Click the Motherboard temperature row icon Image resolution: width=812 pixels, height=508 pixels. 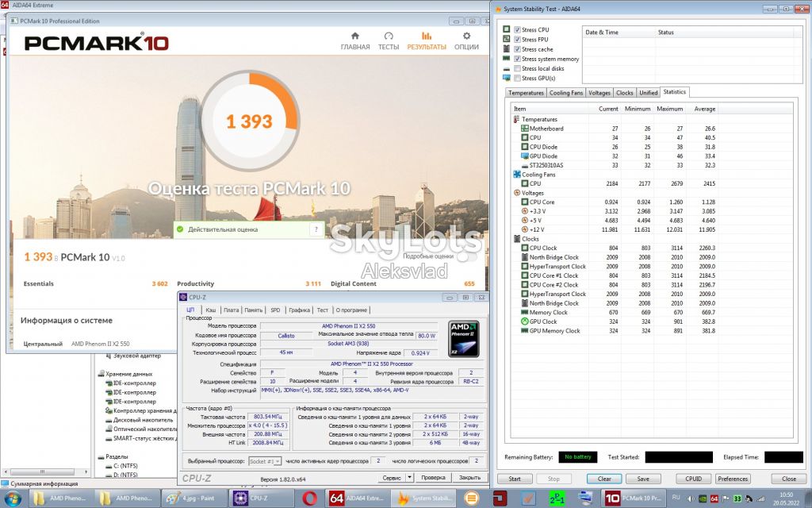tap(525, 129)
